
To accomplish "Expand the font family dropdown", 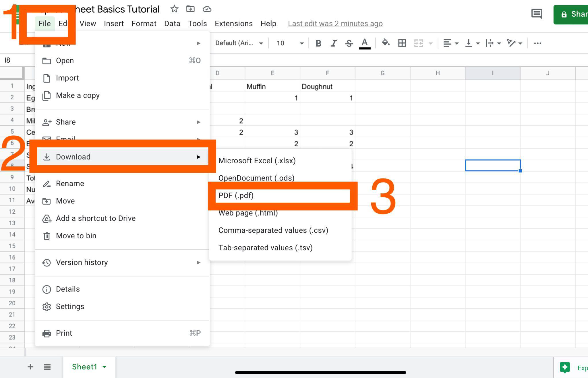I will 239,43.
